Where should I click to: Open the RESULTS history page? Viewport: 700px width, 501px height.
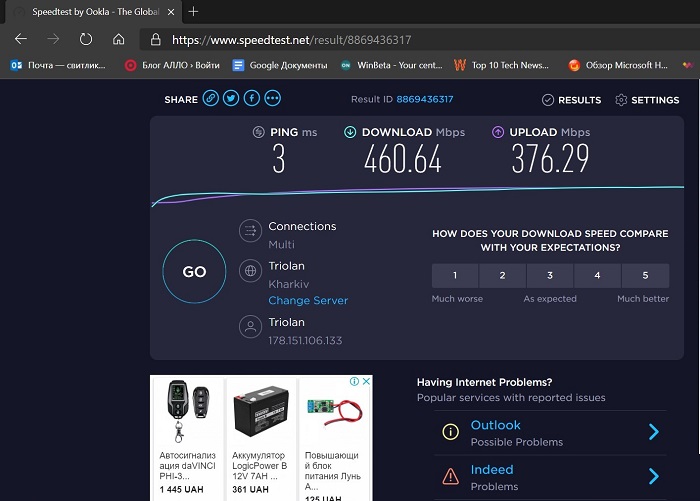coord(571,100)
